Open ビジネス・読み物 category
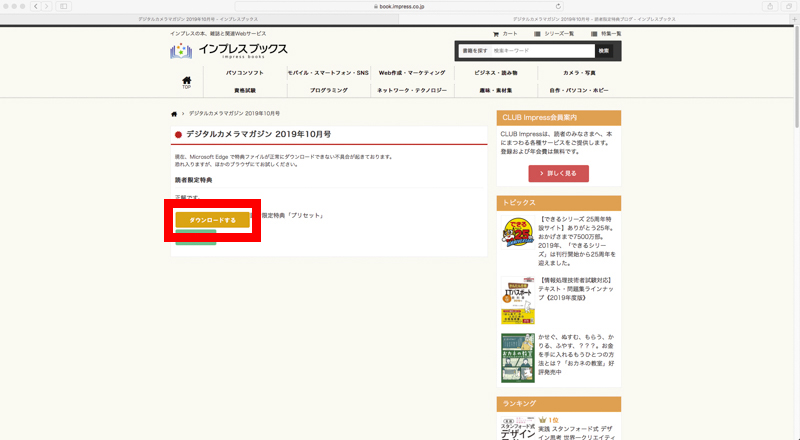This screenshot has height=440, width=800. click(495, 73)
